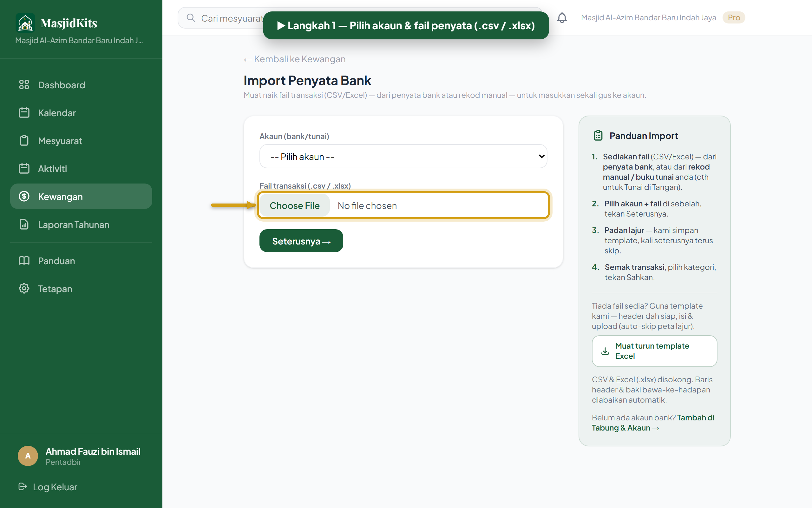Click the MasjidKits mosque logo icon
Image resolution: width=812 pixels, height=508 pixels.
click(25, 23)
